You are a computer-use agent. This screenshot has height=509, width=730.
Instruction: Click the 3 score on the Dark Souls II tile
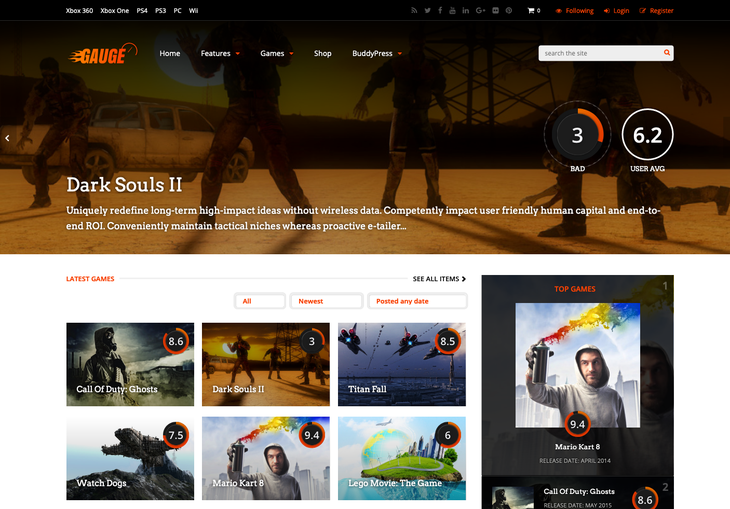[x=311, y=341]
